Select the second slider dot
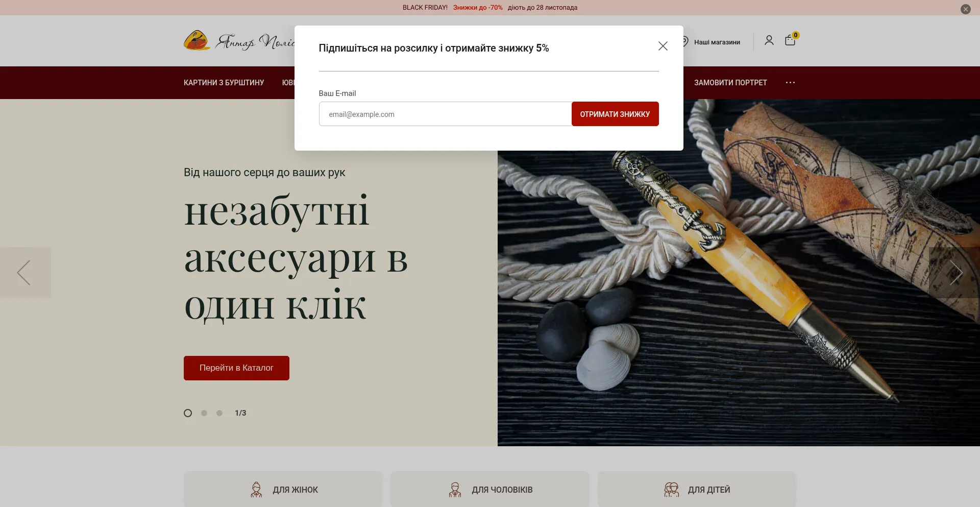Image resolution: width=980 pixels, height=507 pixels. tap(204, 413)
